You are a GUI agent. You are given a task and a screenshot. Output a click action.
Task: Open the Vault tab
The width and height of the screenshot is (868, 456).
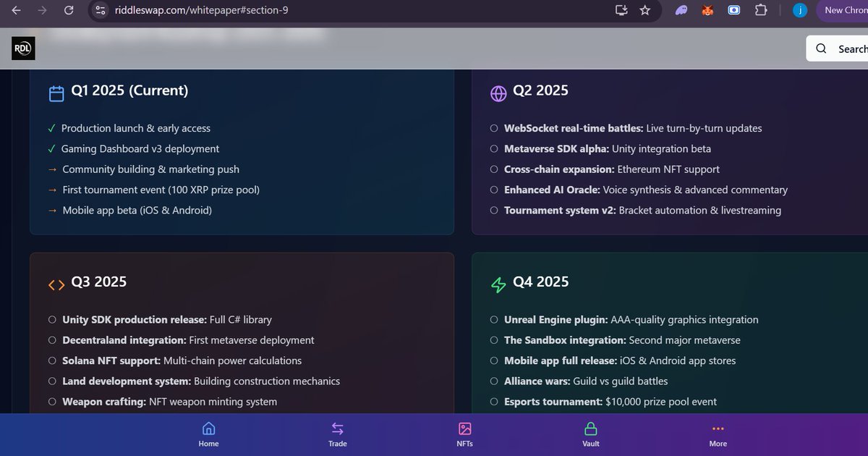pyautogui.click(x=591, y=434)
